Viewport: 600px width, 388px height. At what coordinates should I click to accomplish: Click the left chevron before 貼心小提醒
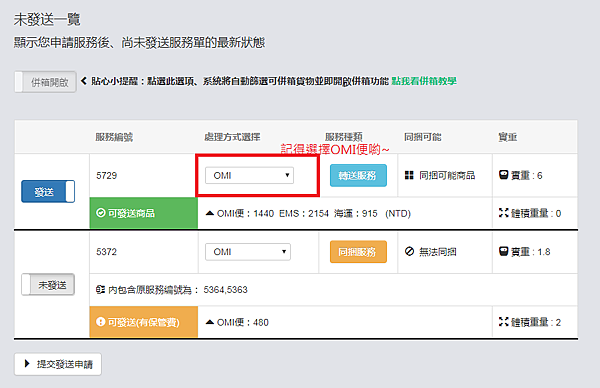pyautogui.click(x=84, y=81)
